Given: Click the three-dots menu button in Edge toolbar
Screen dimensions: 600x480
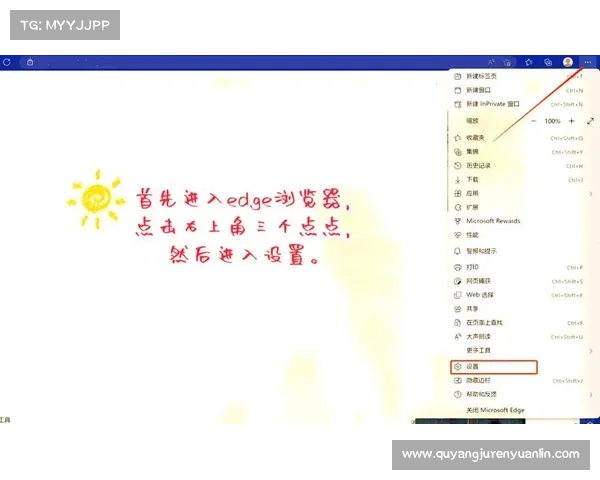Looking at the screenshot, I should [x=587, y=62].
